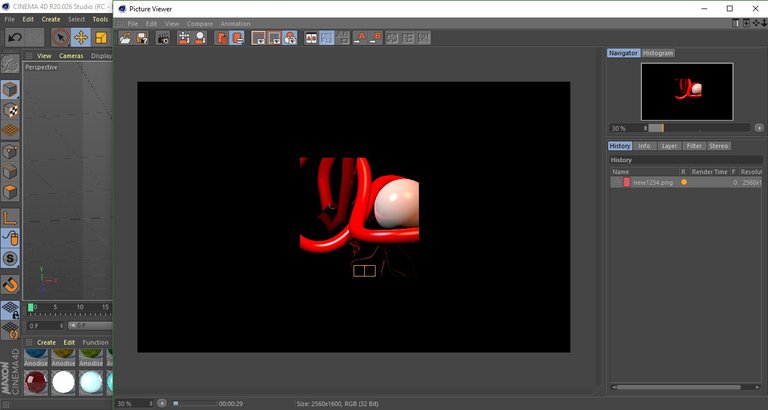This screenshot has height=410, width=768.
Task: Open the Picture Viewer Edit menu
Action: pyautogui.click(x=151, y=24)
